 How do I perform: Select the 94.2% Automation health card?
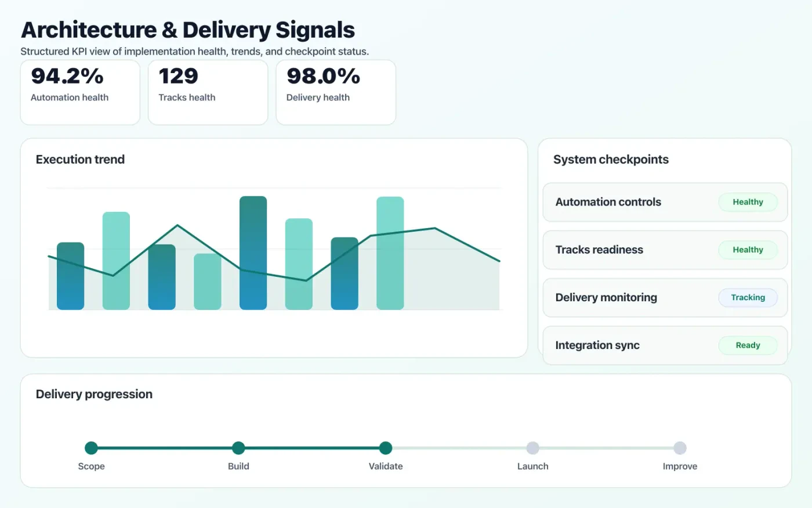(x=80, y=92)
